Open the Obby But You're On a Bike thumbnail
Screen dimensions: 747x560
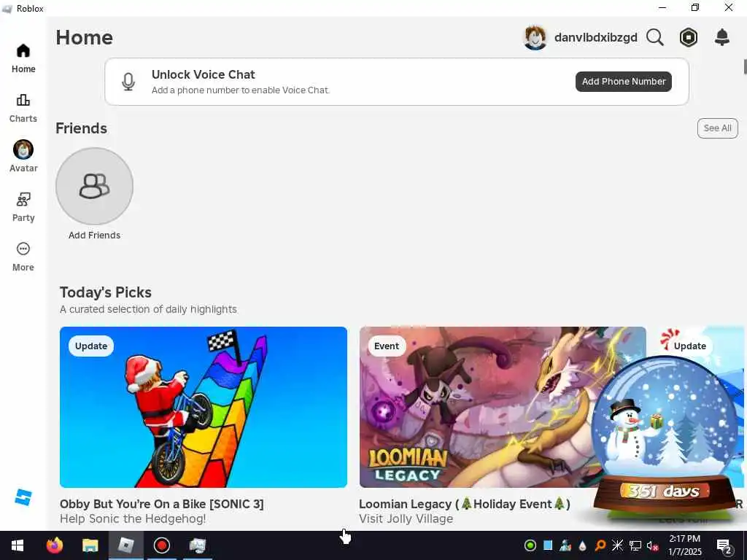point(204,407)
